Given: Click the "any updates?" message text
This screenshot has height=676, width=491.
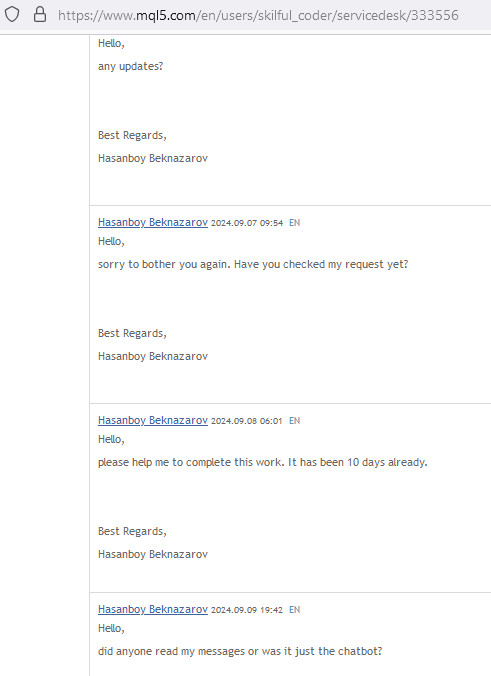Looking at the screenshot, I should pos(130,66).
